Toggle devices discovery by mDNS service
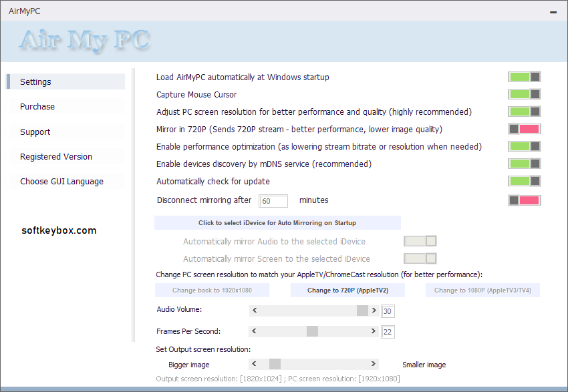Screen dimensions: 568x392 (525, 164)
